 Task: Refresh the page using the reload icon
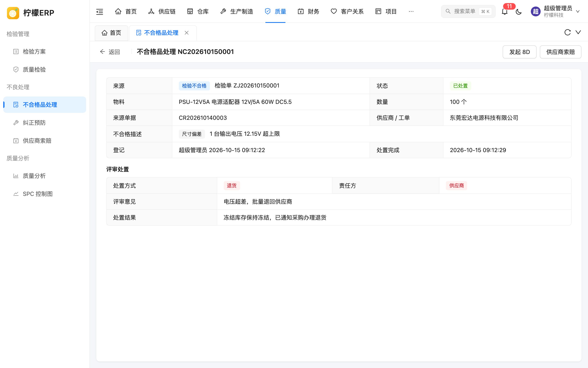[x=567, y=32]
